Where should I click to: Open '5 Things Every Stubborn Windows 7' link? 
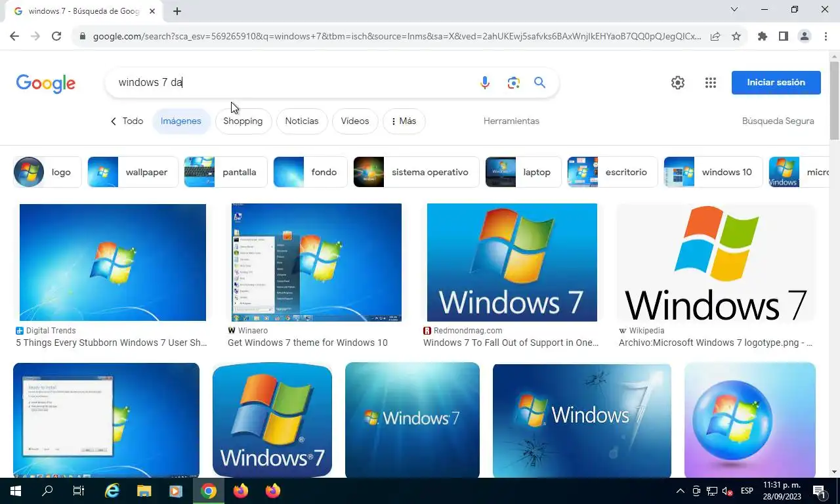pyautogui.click(x=112, y=343)
